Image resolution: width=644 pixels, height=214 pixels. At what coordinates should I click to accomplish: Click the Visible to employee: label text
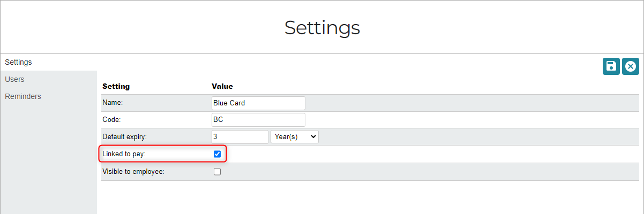click(133, 172)
